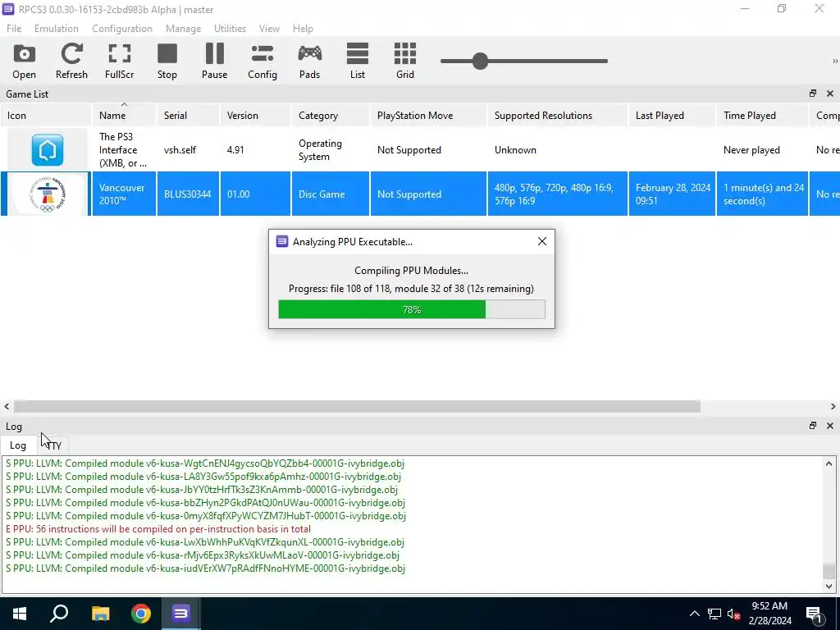840x630 pixels.
Task: Open File Explorer from taskbar
Action: coord(100,614)
